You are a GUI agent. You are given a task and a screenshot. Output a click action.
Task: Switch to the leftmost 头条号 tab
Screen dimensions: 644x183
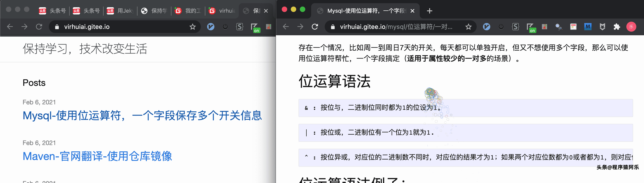click(x=52, y=11)
